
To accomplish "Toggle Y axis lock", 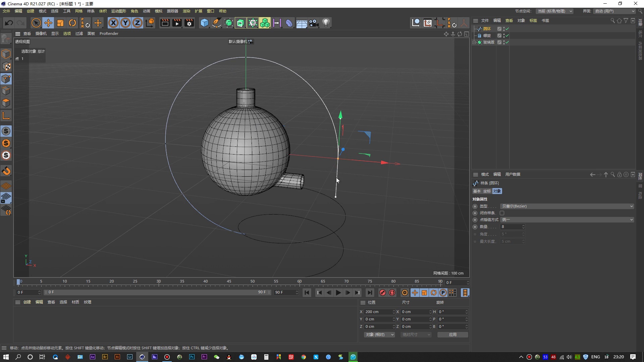I will tap(125, 23).
